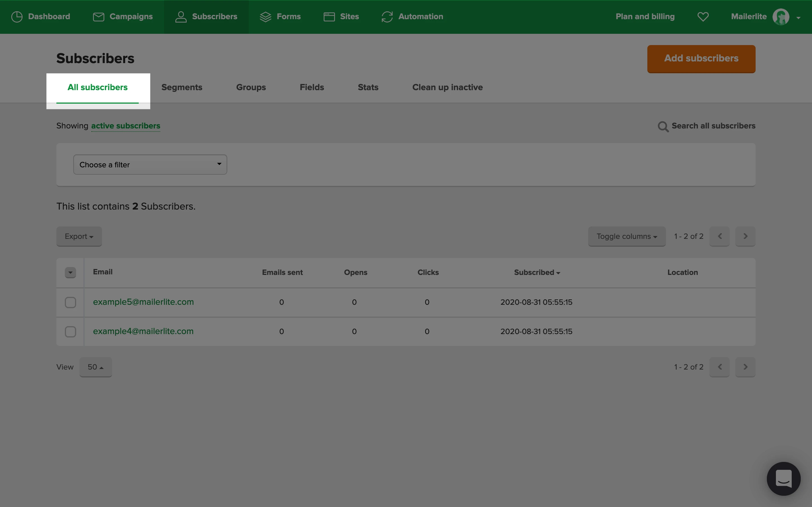Click the Mailerlite profile avatar
Image resolution: width=812 pixels, height=507 pixels.
781,17
